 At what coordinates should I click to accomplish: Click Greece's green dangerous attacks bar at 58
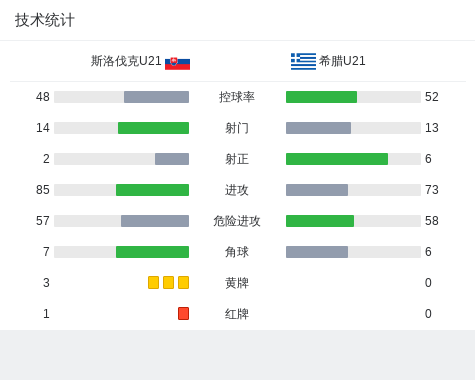320,221
